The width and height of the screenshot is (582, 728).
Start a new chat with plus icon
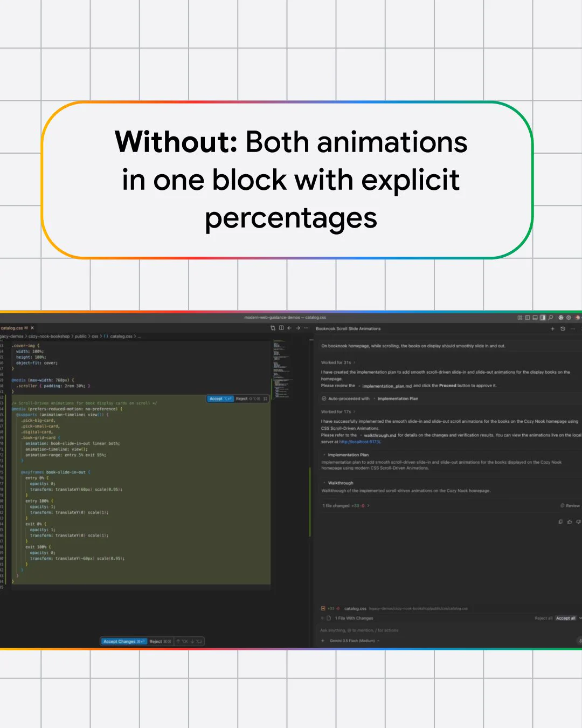552,328
